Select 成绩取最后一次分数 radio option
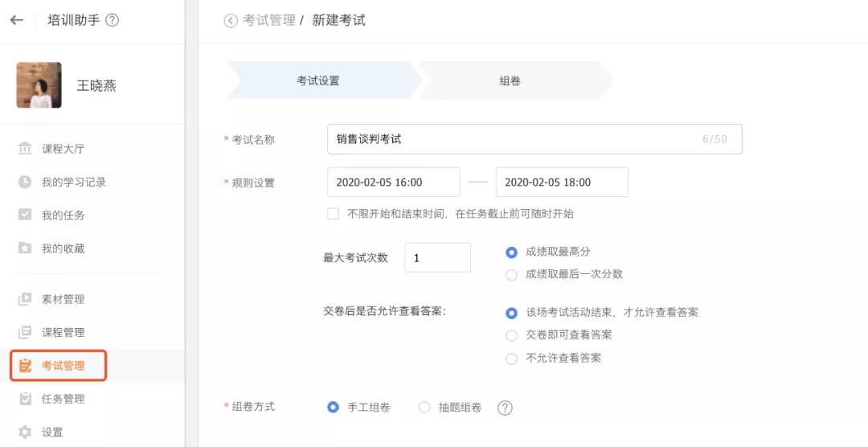 click(x=511, y=274)
